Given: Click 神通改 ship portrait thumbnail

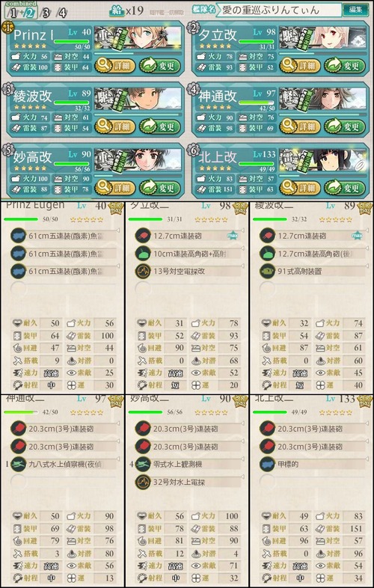Looking at the screenshot, I should 322,99.
